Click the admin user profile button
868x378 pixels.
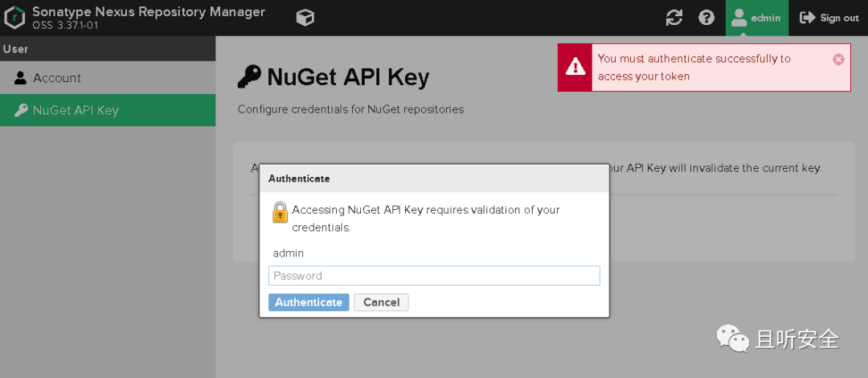(757, 18)
